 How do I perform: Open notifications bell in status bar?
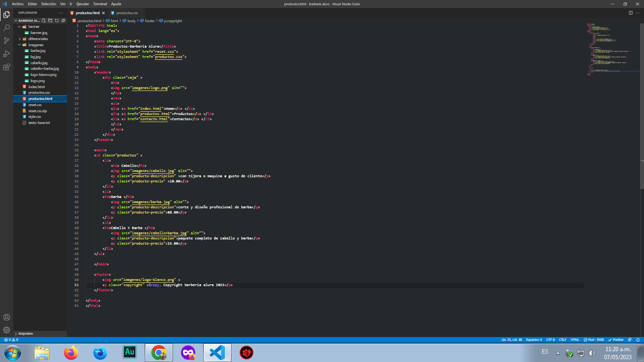click(x=638, y=339)
